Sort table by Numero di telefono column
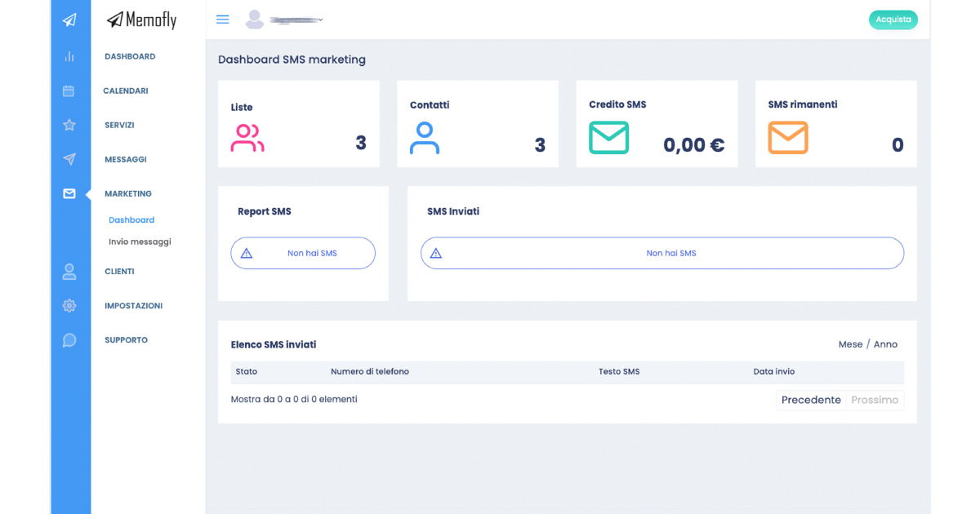Viewport: 980px width, 514px height. click(x=370, y=372)
